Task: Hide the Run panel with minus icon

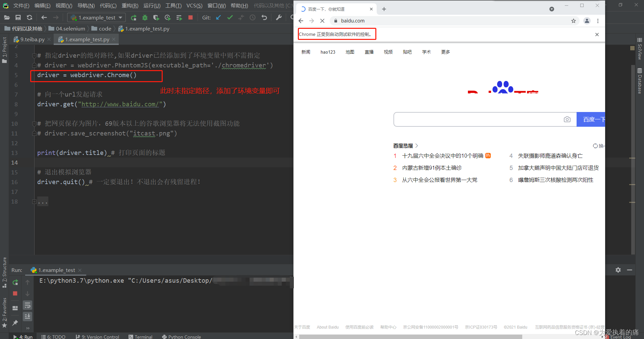Action: (x=630, y=270)
